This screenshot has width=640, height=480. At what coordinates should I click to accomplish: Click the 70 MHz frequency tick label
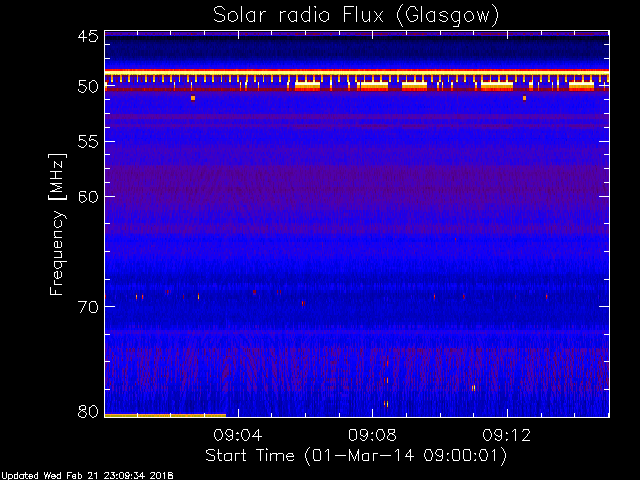(x=88, y=307)
